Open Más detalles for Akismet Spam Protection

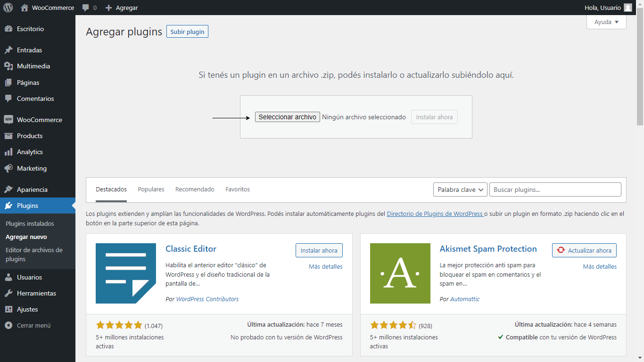pyautogui.click(x=600, y=266)
